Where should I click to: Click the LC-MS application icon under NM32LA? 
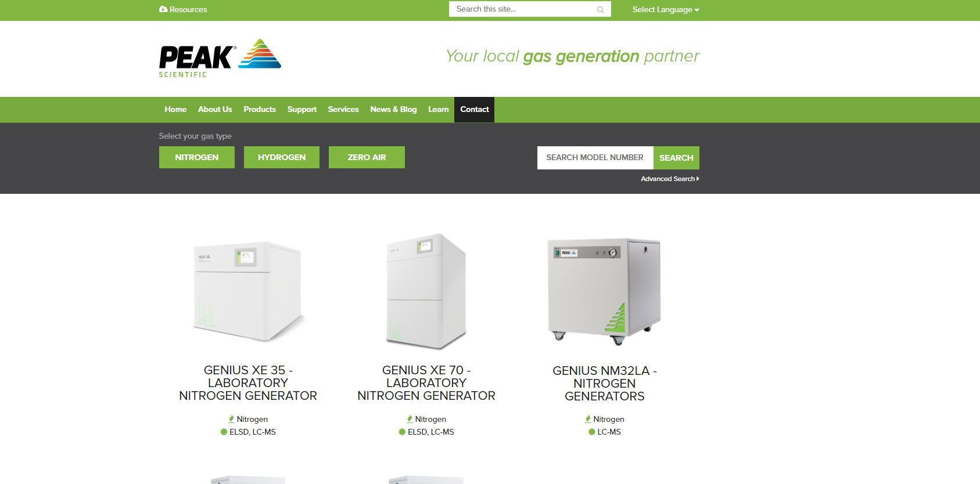click(591, 432)
